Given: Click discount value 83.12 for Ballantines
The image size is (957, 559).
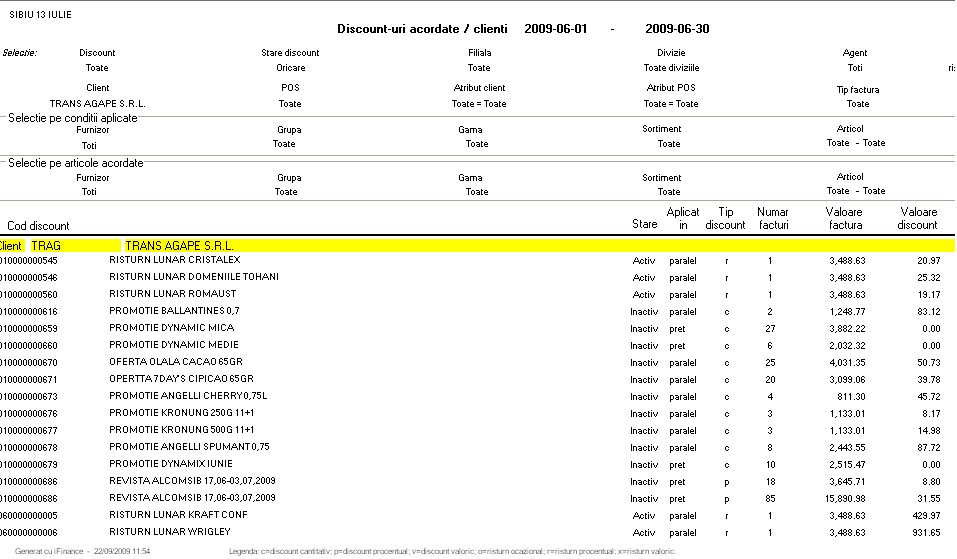Looking at the screenshot, I should point(929,312).
